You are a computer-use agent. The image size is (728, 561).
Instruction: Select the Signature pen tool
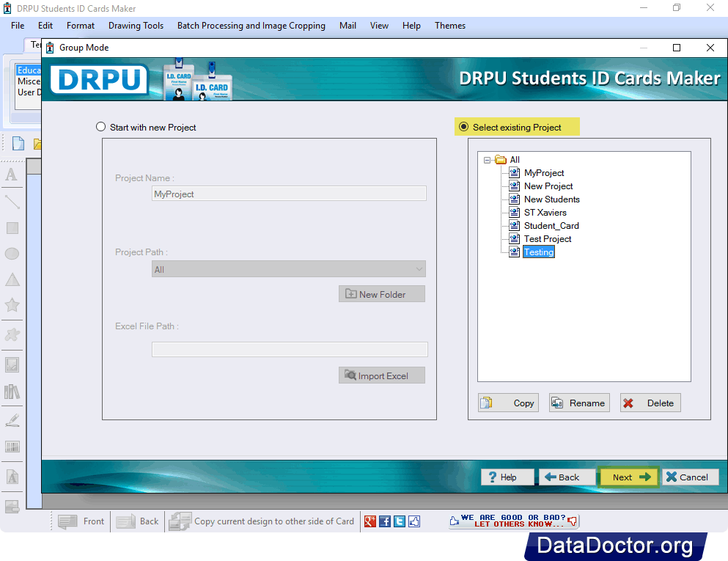[x=12, y=419]
